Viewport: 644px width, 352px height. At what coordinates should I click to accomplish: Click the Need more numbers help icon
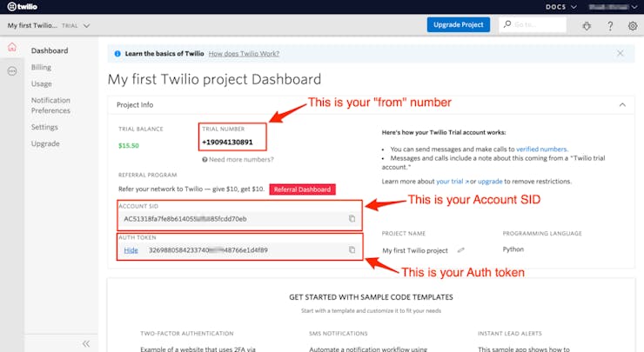205,160
